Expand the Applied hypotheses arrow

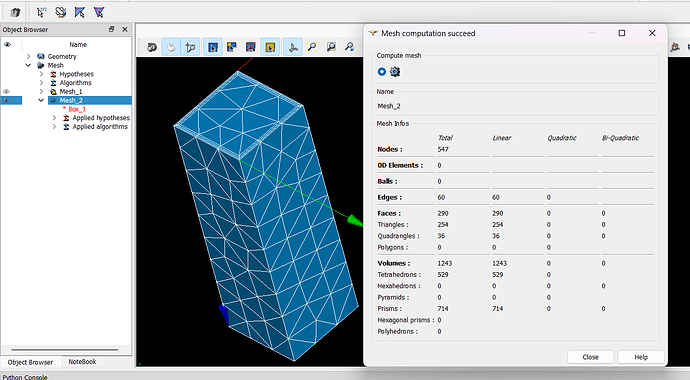(x=54, y=118)
